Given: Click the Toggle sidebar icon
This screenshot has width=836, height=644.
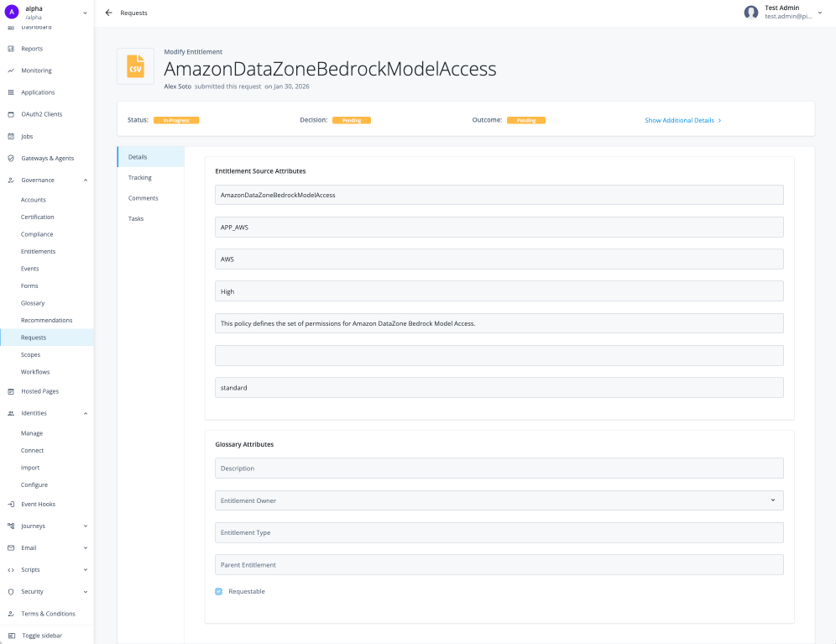Looking at the screenshot, I should point(11,636).
